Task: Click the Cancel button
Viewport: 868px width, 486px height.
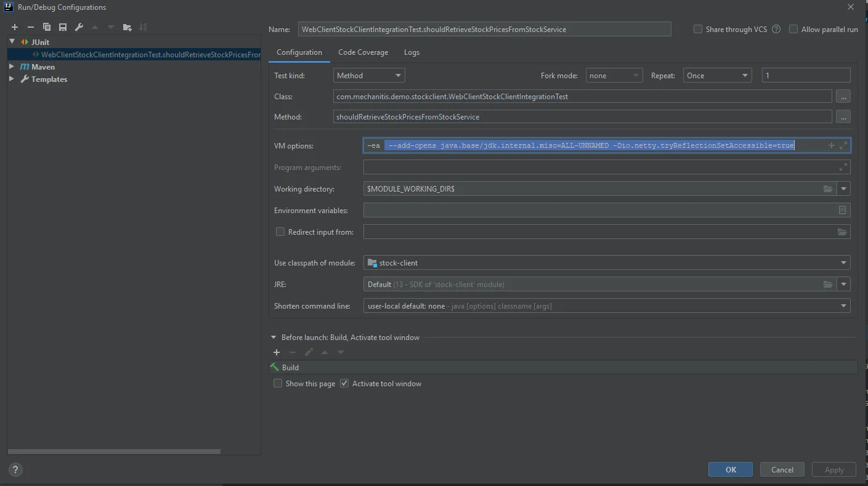Action: (782, 469)
